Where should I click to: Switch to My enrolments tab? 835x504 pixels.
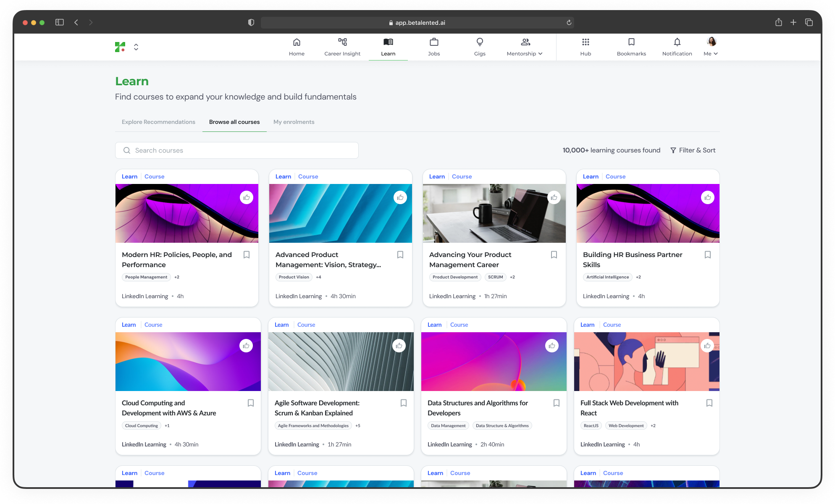point(294,122)
